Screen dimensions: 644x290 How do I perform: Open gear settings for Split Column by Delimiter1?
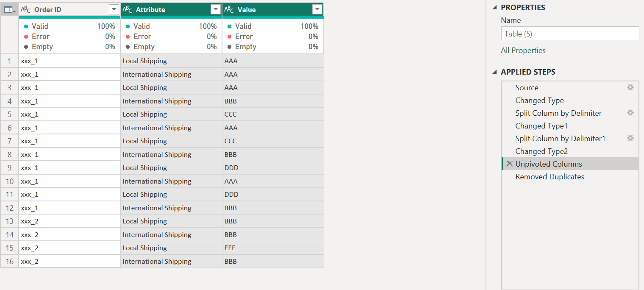click(630, 138)
